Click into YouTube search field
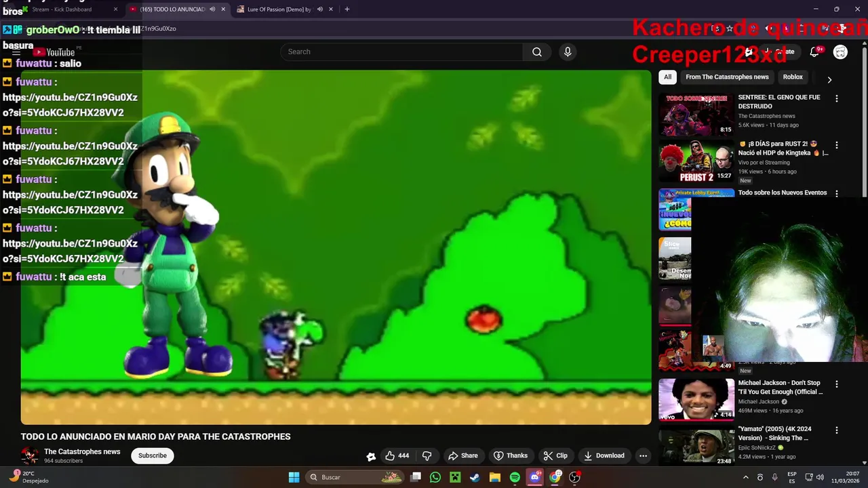868x488 pixels. (401, 52)
